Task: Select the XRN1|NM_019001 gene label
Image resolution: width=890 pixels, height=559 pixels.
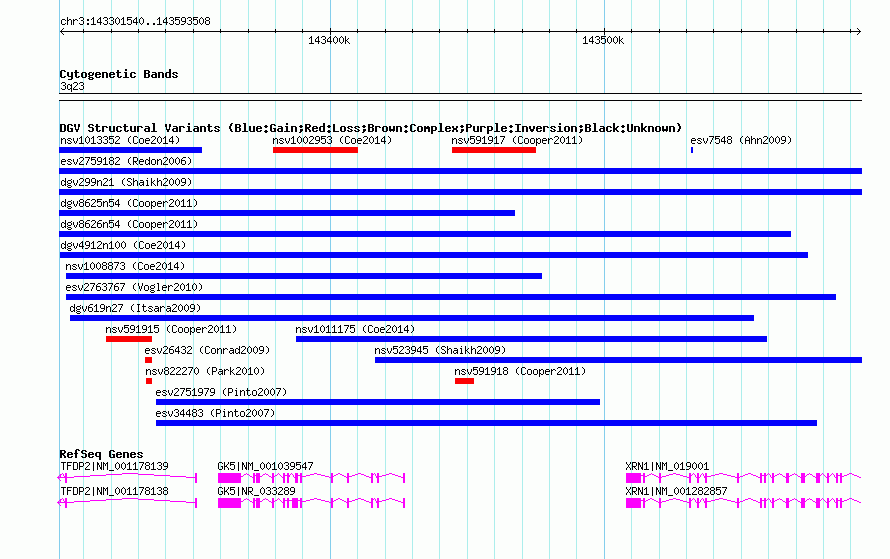Action: click(x=667, y=466)
